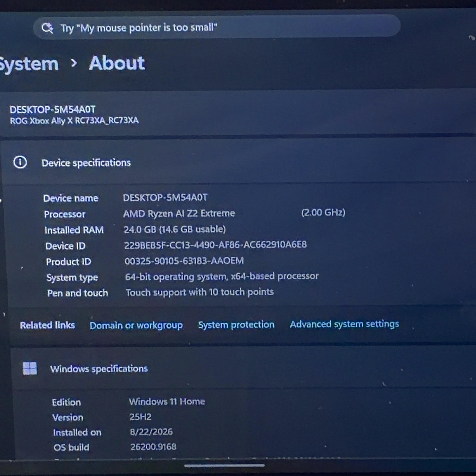Click the Processor label

click(65, 214)
